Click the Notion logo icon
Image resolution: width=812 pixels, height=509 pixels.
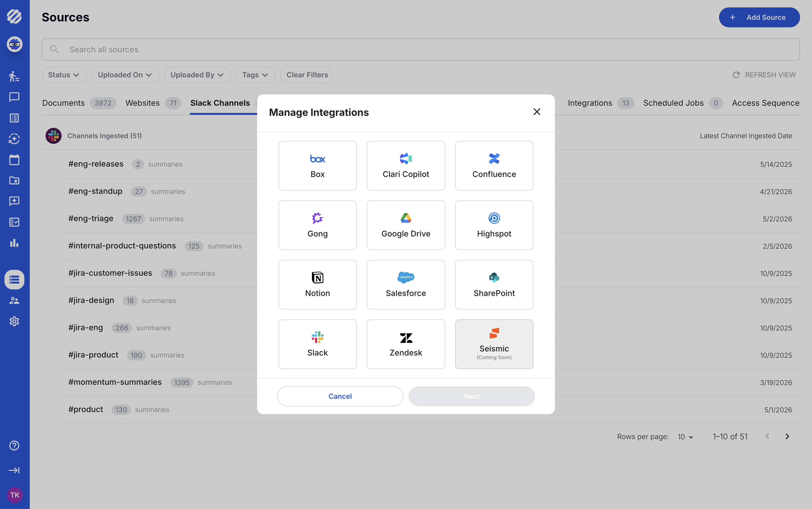(x=317, y=277)
